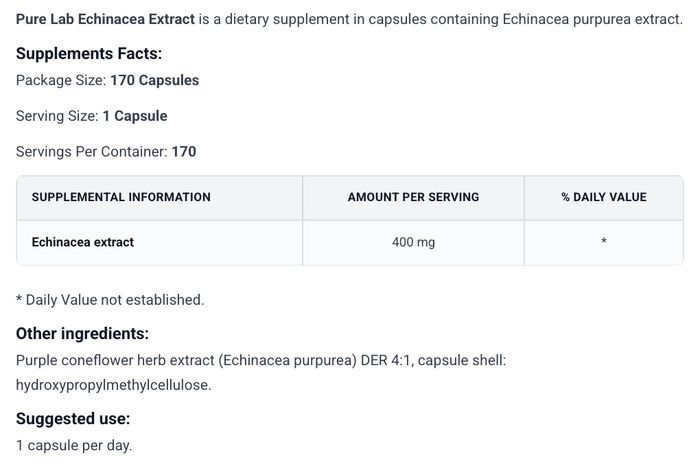This screenshot has height=464, width=700.
Task: Click the Supplemental Information column header
Action: click(x=121, y=197)
